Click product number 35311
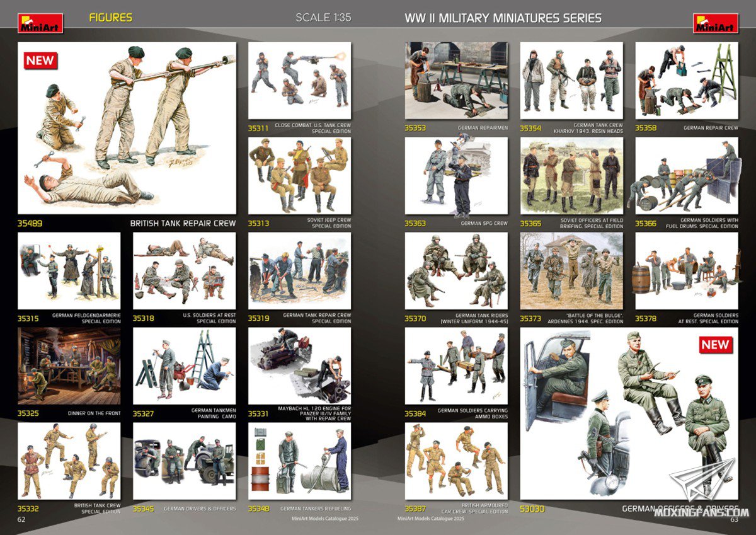The width and height of the screenshot is (756, 535). click(258, 128)
